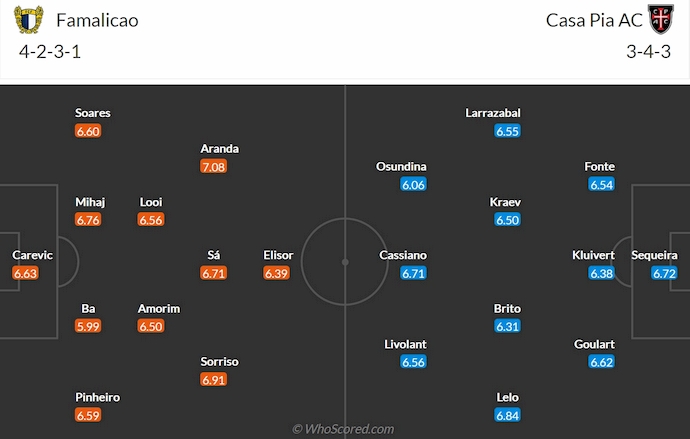
Task: Click the Casa Pia AC club crest
Action: pyautogui.click(x=657, y=20)
